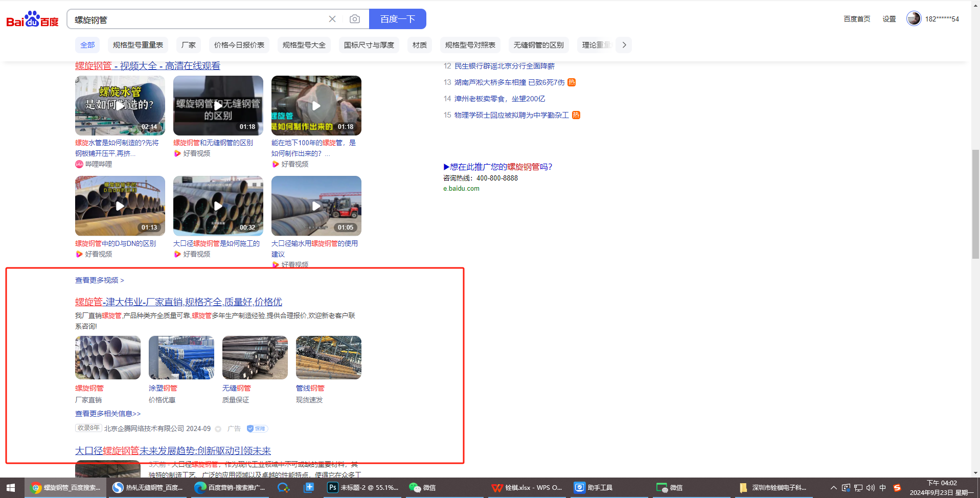Switch to 价格今日报价表 tab

[x=239, y=45]
